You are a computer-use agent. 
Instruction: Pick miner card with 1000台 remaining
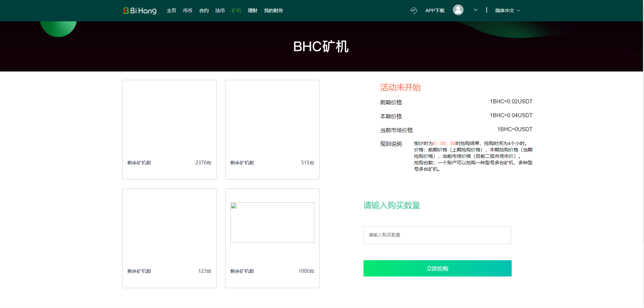[x=272, y=261]
